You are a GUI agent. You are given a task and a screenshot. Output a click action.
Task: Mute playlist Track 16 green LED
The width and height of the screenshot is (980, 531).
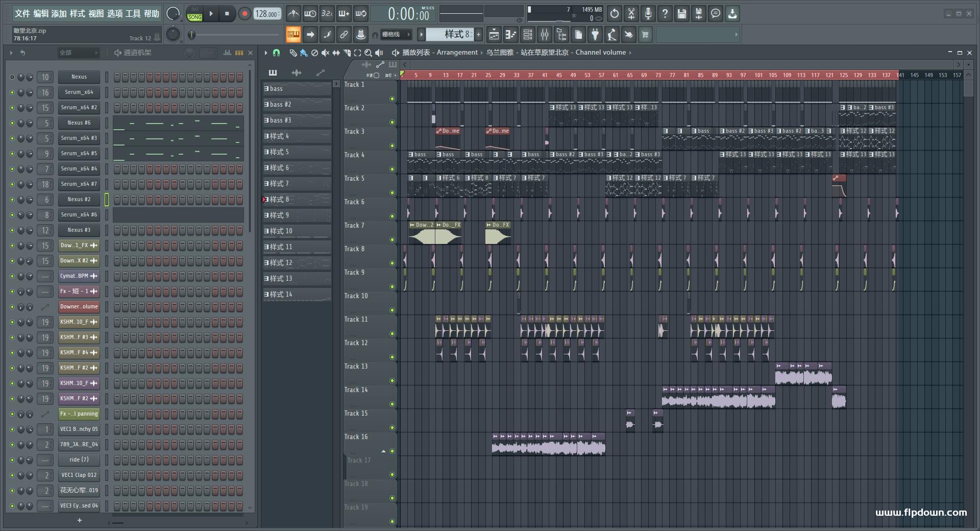pos(392,451)
